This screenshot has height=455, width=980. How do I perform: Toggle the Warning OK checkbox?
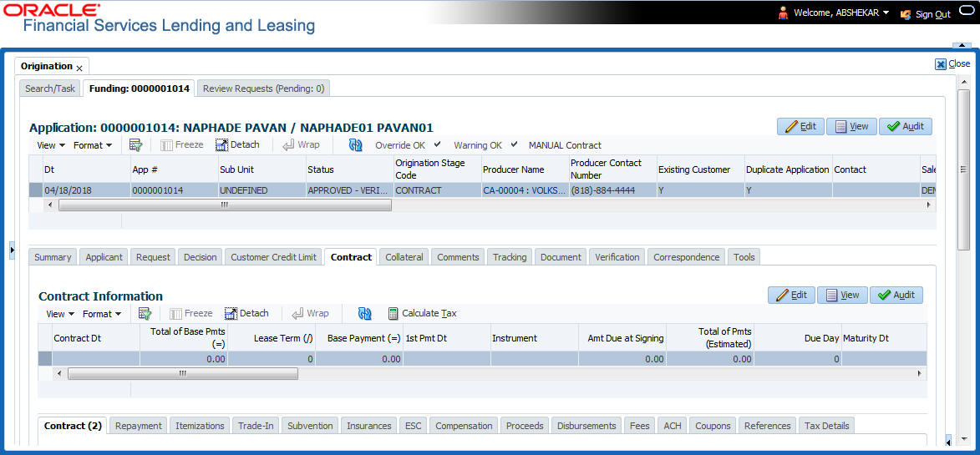(x=514, y=144)
